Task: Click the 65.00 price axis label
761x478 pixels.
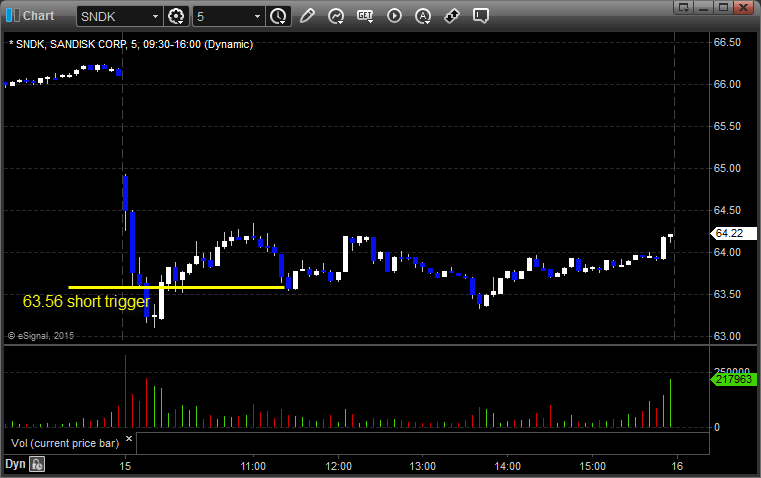Action: click(727, 168)
